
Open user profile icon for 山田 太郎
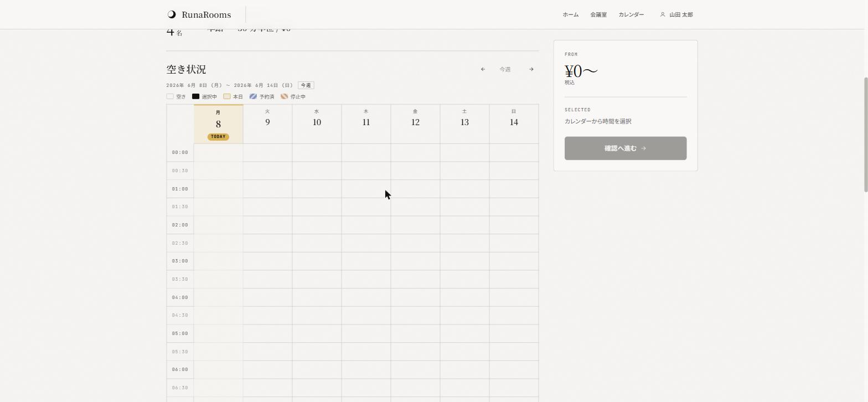(x=663, y=14)
